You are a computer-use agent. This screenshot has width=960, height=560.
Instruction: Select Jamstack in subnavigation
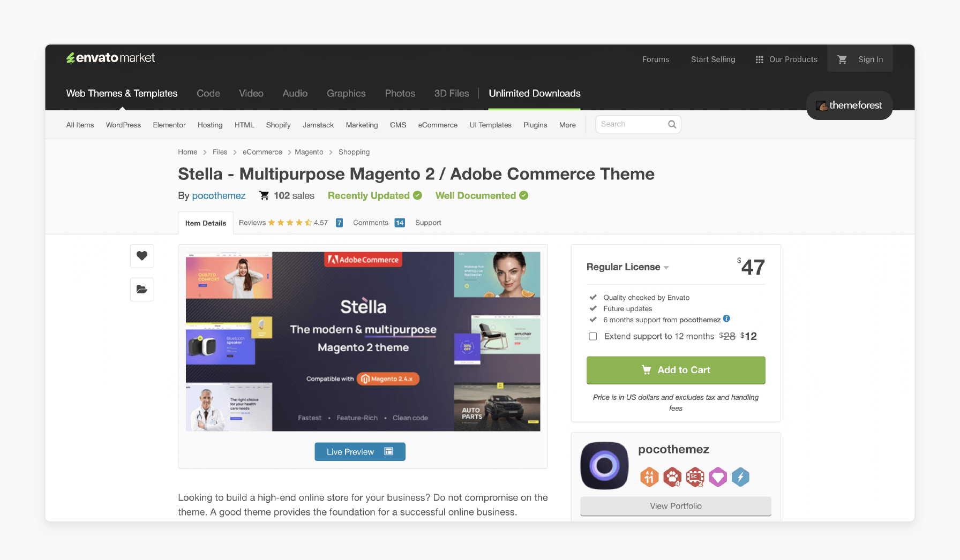coord(318,125)
